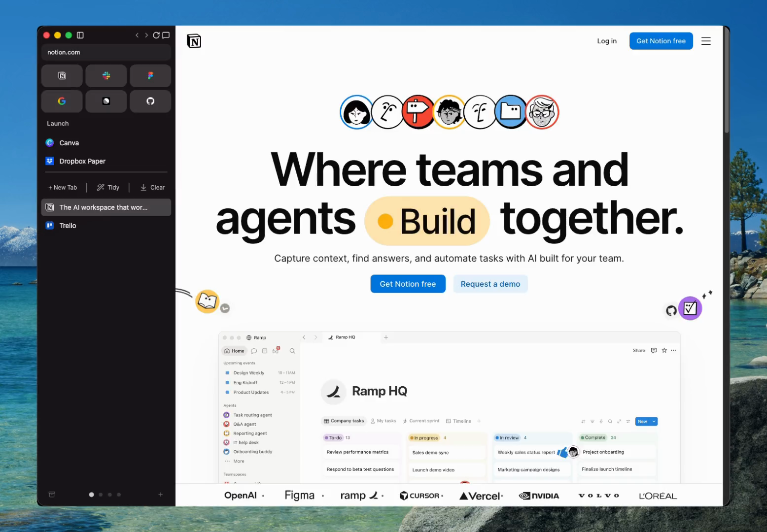
Task: Open the Canva favorite in the sidebar
Action: (106, 143)
